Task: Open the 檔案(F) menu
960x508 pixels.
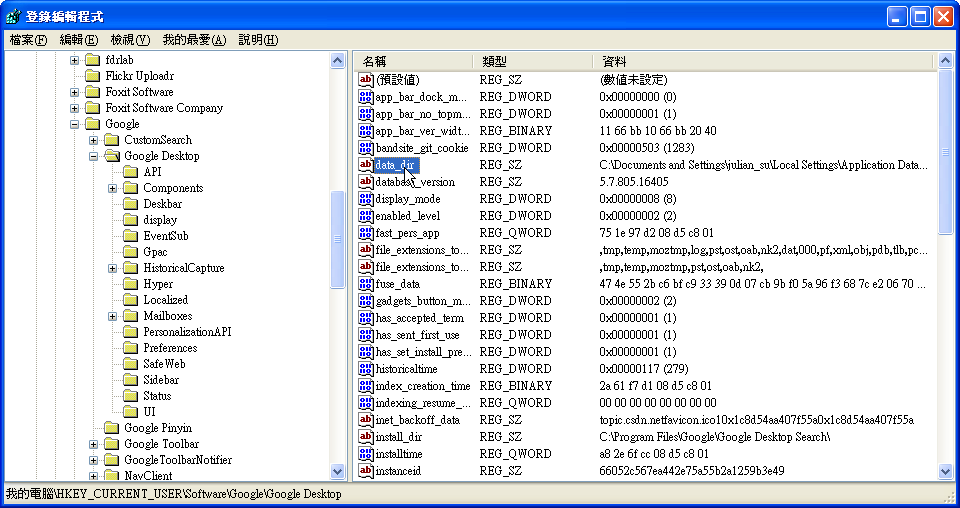Action: pyautogui.click(x=29, y=40)
